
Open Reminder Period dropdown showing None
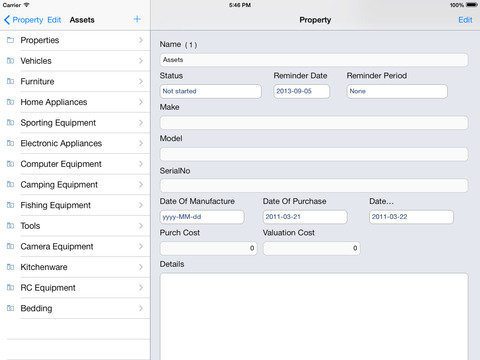point(397,91)
